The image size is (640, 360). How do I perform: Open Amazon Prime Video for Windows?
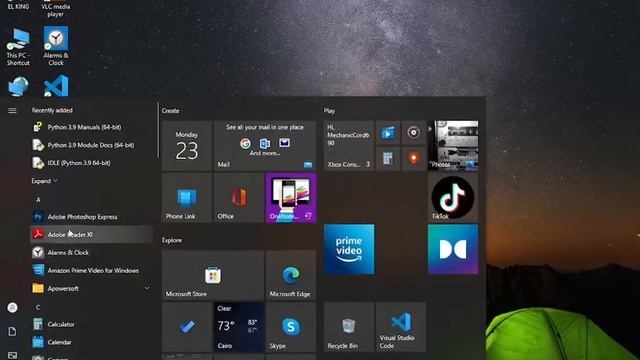point(91,271)
